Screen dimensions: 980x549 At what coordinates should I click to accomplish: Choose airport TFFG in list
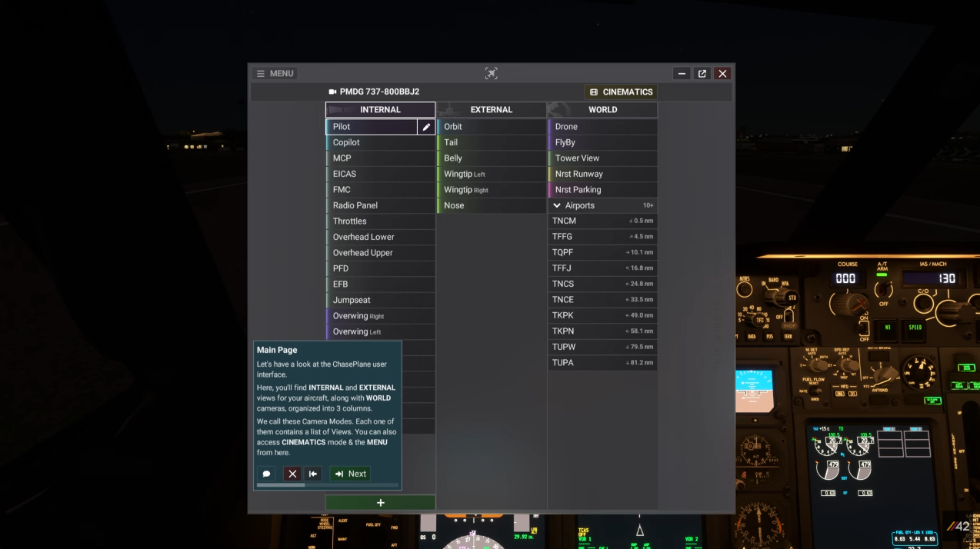[603, 237]
